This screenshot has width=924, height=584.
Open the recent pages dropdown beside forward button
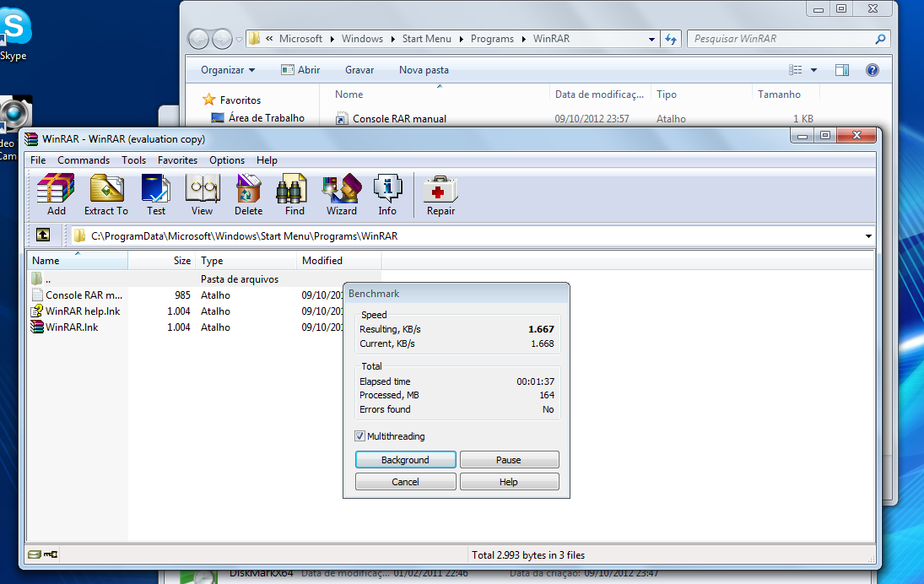click(239, 40)
